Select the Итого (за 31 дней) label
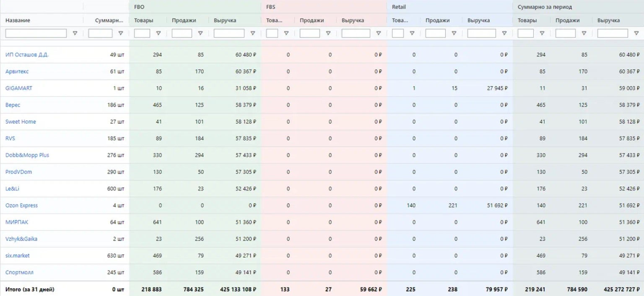Image resolution: width=644 pixels, height=296 pixels. (30, 289)
